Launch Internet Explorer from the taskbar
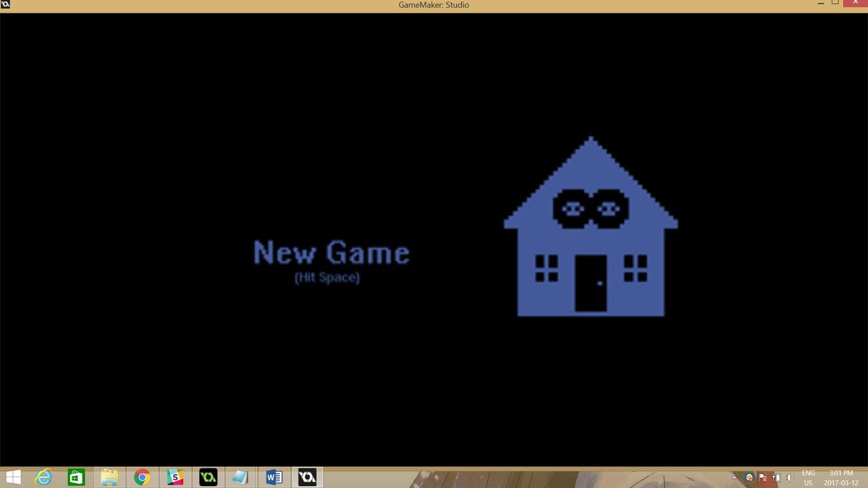 coord(43,478)
